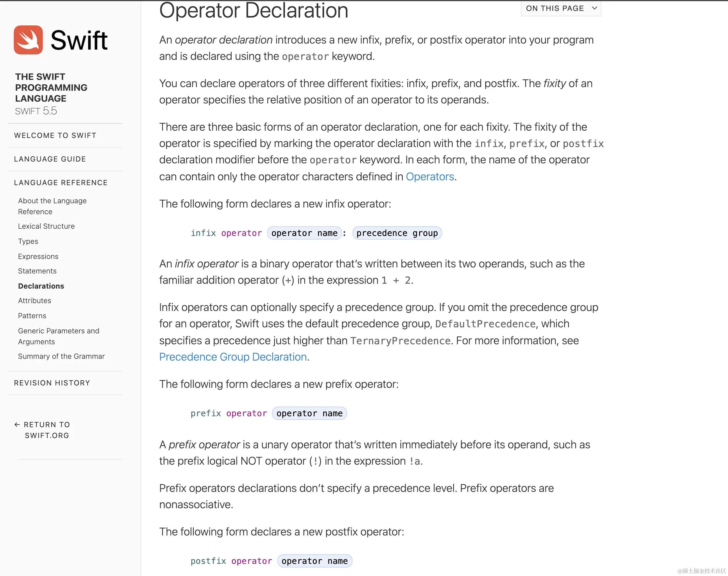Viewport: 728px width, 576px height.
Task: Click the Swift bird logo icon
Action: coord(28,40)
